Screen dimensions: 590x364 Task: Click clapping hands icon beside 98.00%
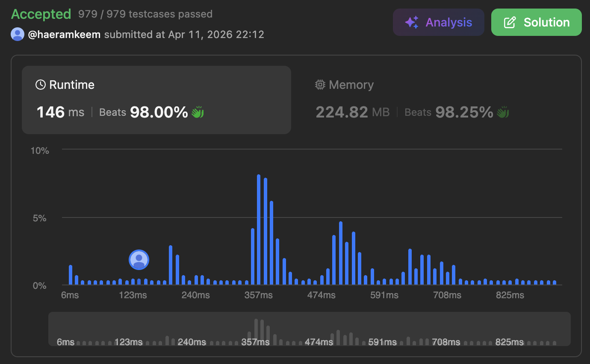(198, 112)
